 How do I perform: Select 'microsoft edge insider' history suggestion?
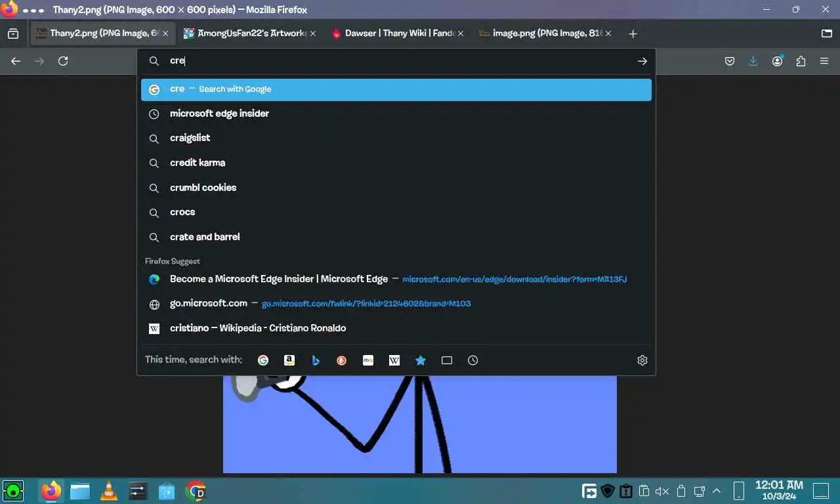click(x=396, y=114)
